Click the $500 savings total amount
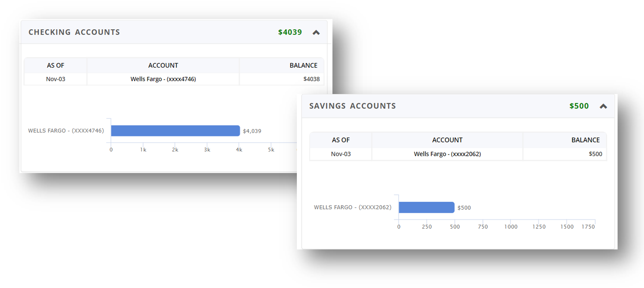Screen dimensions: 644x288 [x=579, y=106]
